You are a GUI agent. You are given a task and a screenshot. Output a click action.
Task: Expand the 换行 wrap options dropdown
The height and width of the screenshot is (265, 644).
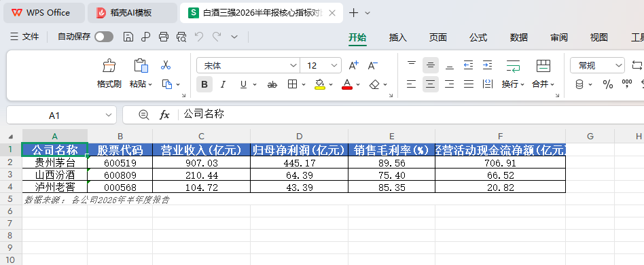pos(522,85)
